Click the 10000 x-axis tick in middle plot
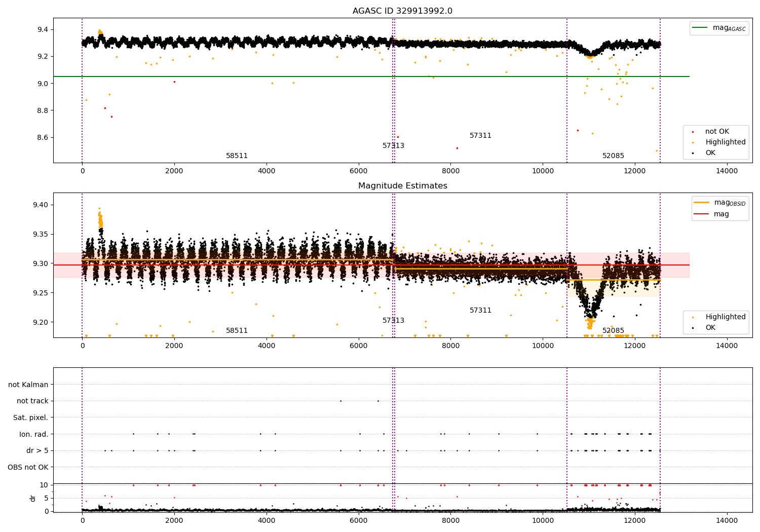 pyautogui.click(x=543, y=346)
